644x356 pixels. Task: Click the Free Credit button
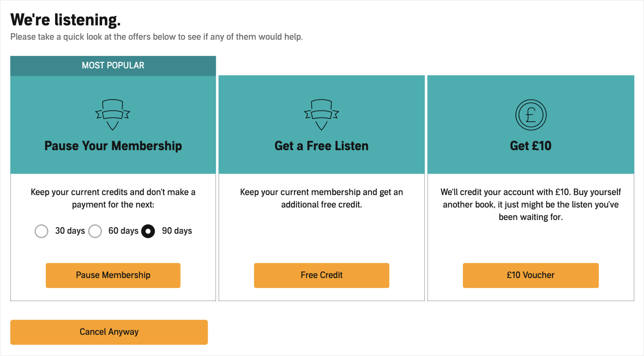322,275
